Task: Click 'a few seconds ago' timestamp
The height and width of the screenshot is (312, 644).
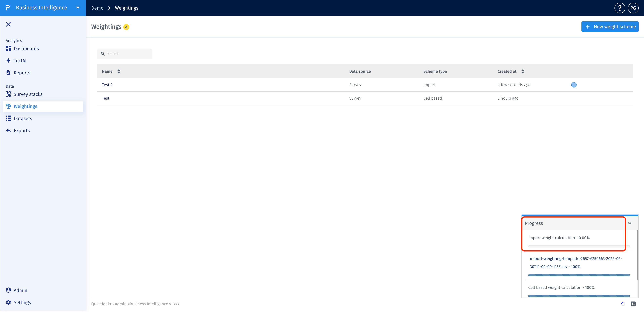Action: coord(514,85)
